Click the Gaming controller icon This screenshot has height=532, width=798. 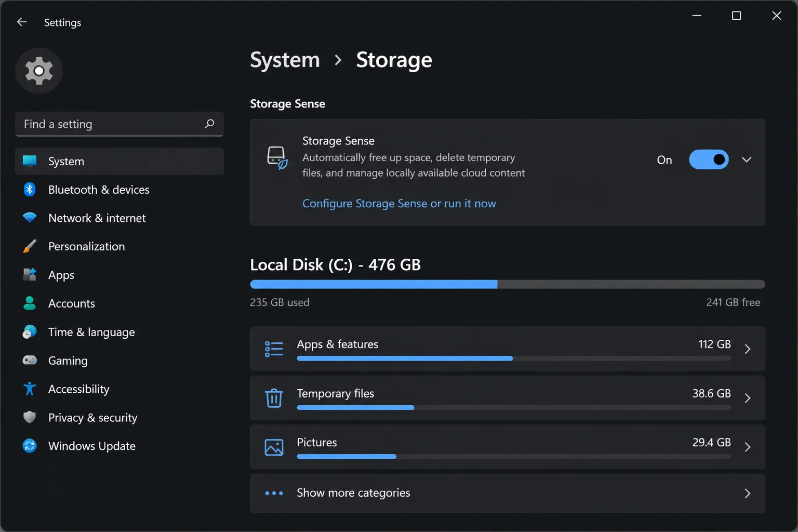coord(30,360)
